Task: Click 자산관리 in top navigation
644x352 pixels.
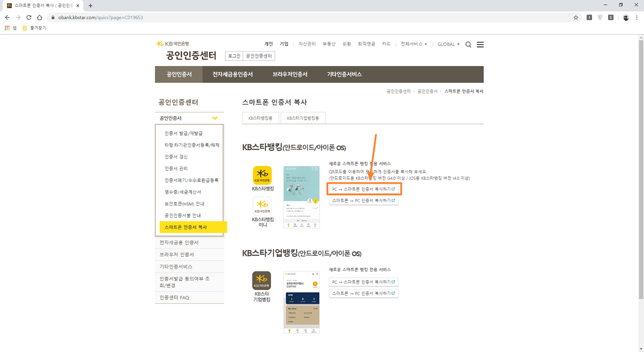Action: (x=307, y=44)
